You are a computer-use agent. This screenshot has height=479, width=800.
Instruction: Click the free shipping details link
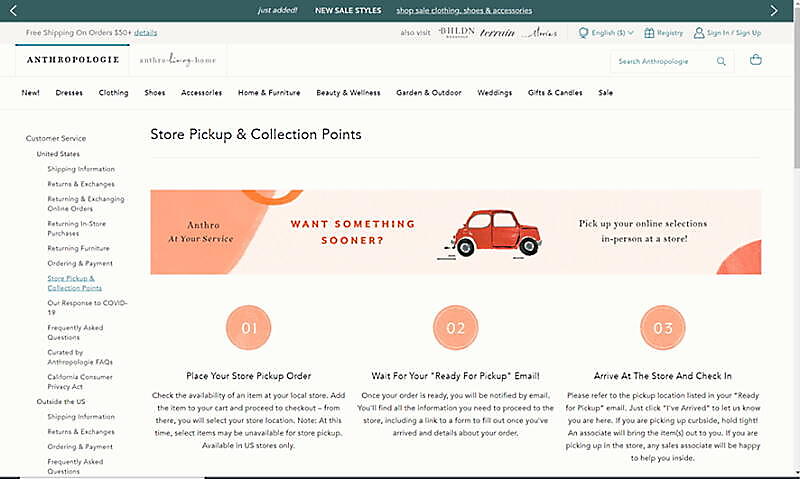coord(146,33)
